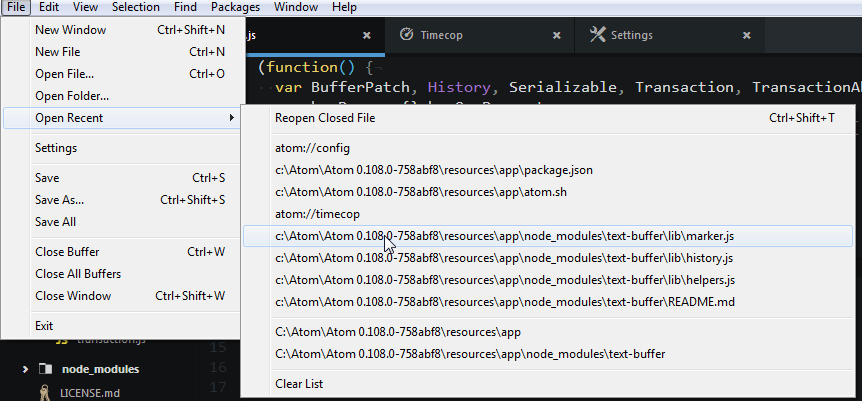Screen dimensions: 862x401
Task: Open the Selection menu
Action: coord(136,7)
